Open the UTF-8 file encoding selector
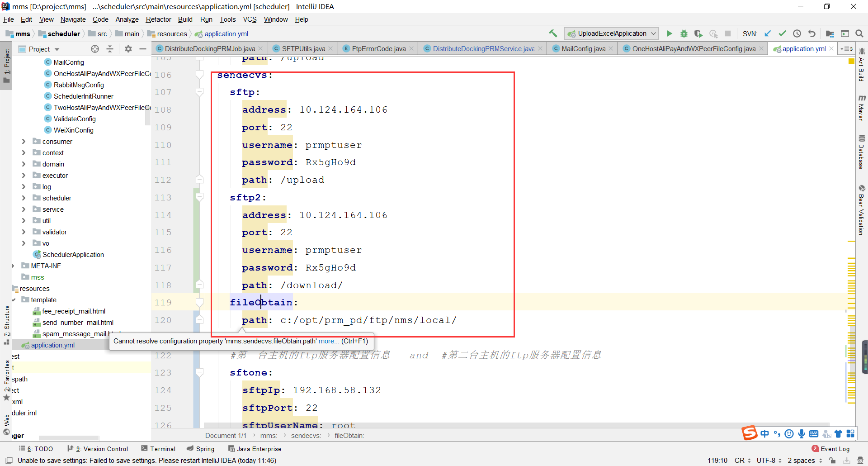 pyautogui.click(x=769, y=461)
